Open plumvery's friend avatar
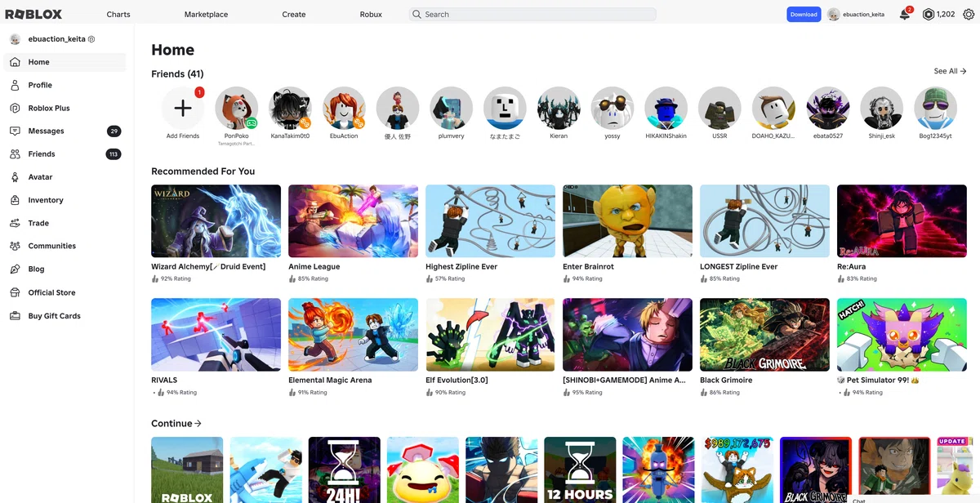The width and height of the screenshot is (980, 503). pyautogui.click(x=451, y=108)
